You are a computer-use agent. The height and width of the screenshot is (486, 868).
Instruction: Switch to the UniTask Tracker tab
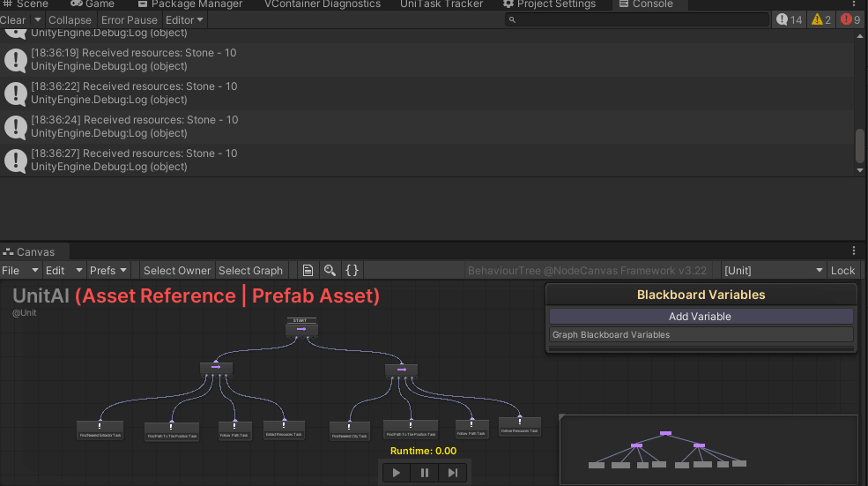click(x=441, y=4)
